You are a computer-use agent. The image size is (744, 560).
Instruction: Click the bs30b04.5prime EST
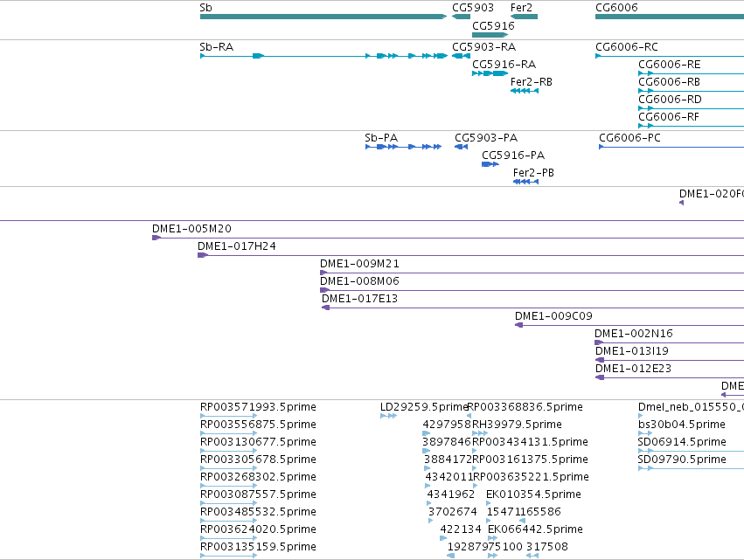[645, 433]
